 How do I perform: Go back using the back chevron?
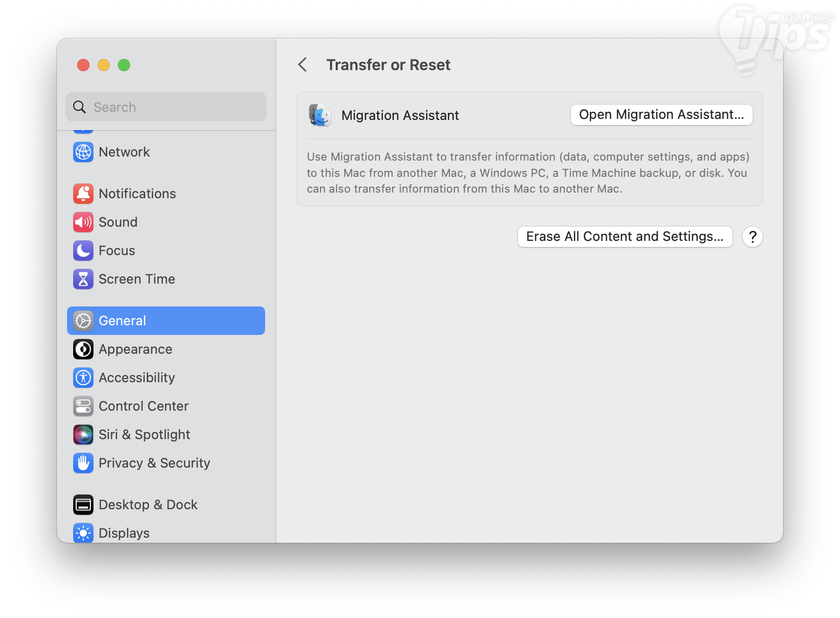303,65
